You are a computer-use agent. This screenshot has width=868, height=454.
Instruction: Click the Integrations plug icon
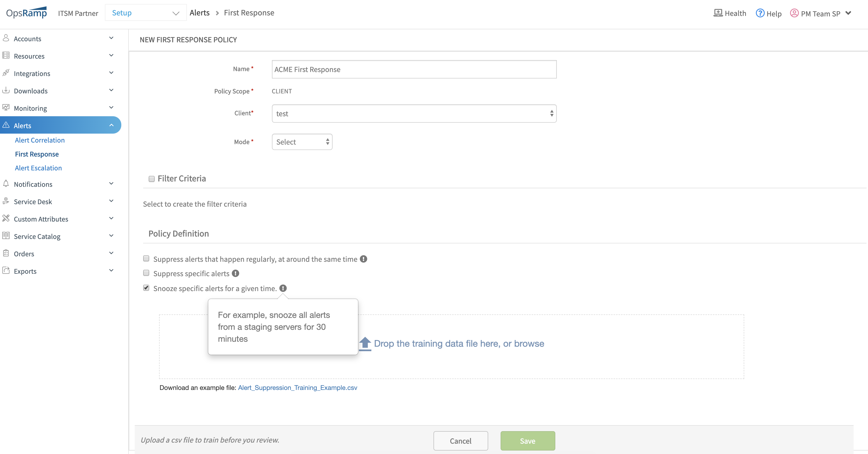(6, 73)
